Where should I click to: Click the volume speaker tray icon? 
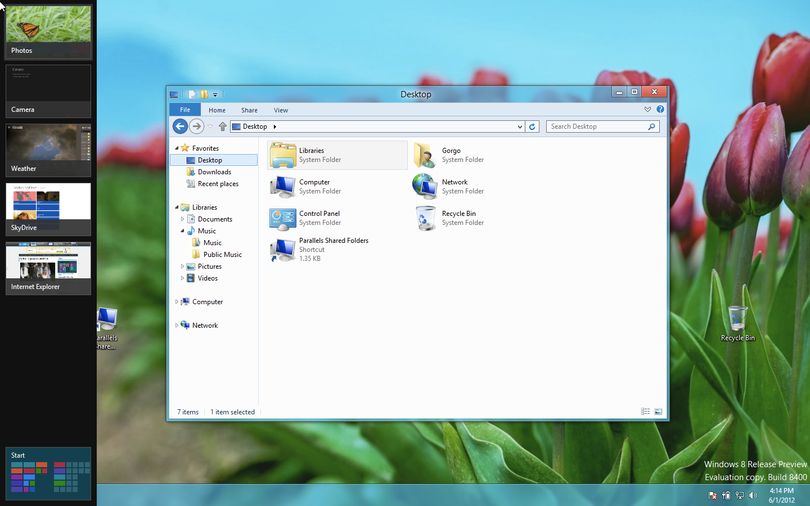tap(753, 495)
